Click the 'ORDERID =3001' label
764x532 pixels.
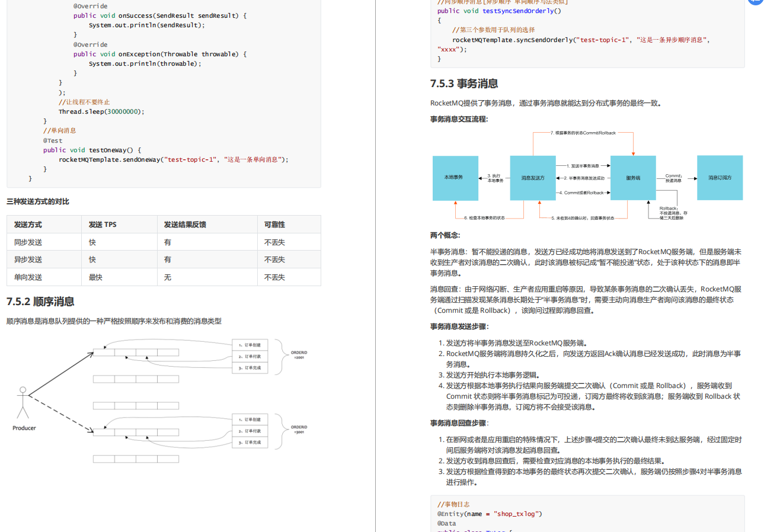coord(299,430)
